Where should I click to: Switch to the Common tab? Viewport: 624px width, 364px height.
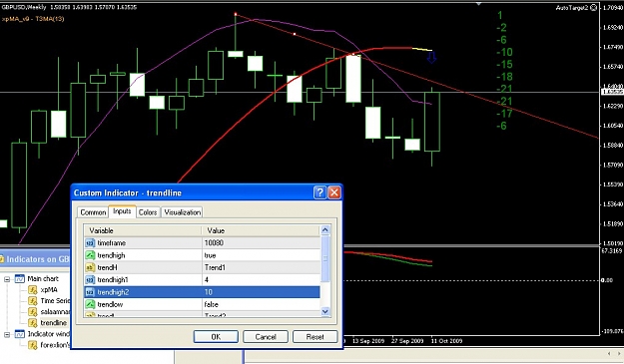93,212
